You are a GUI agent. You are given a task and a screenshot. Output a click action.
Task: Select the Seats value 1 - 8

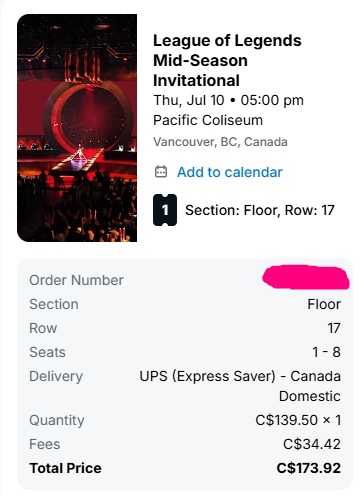click(x=326, y=352)
